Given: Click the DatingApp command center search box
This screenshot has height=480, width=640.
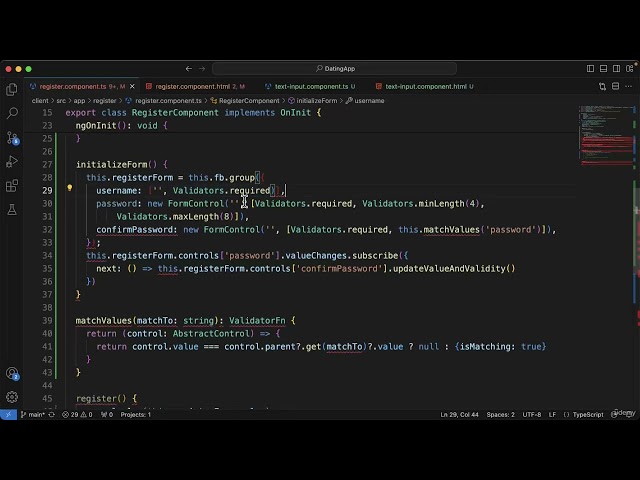Looking at the screenshot, I should 335,69.
